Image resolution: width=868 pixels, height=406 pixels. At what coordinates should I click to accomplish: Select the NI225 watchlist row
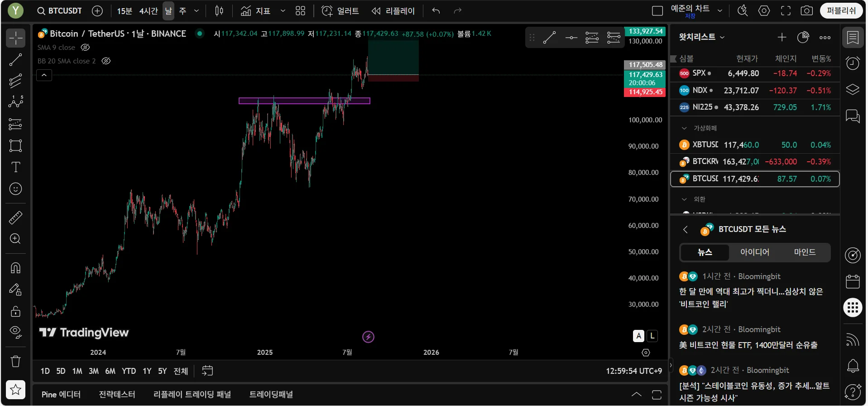[755, 107]
